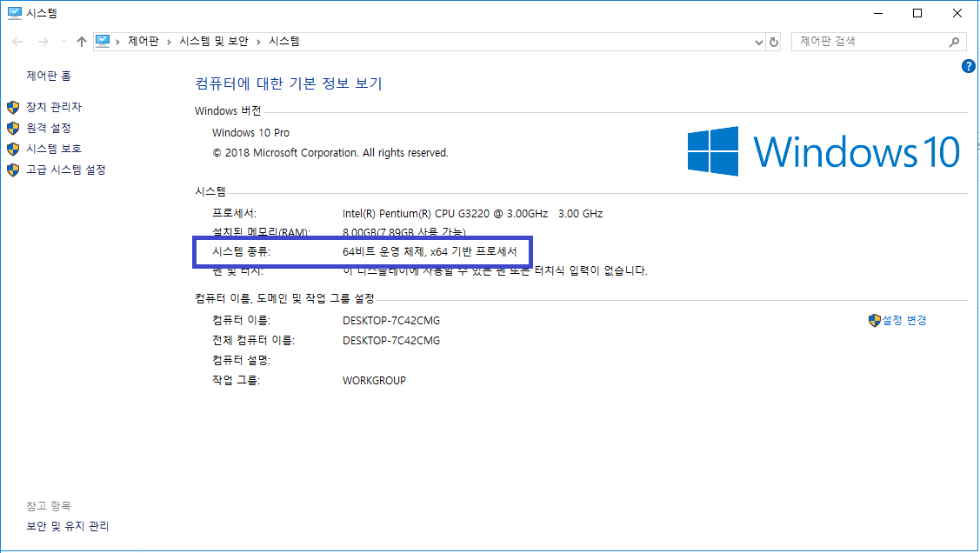Go forward with the right arrow button

click(43, 42)
